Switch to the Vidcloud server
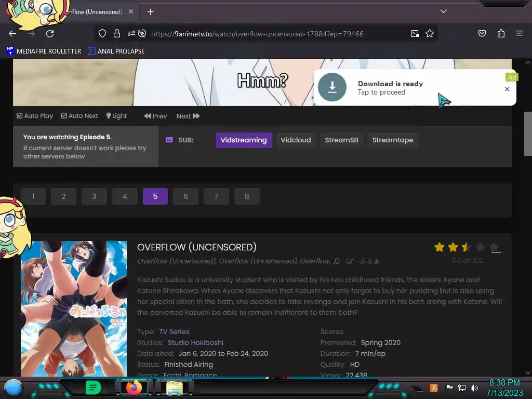The image size is (532, 399). [x=296, y=140]
